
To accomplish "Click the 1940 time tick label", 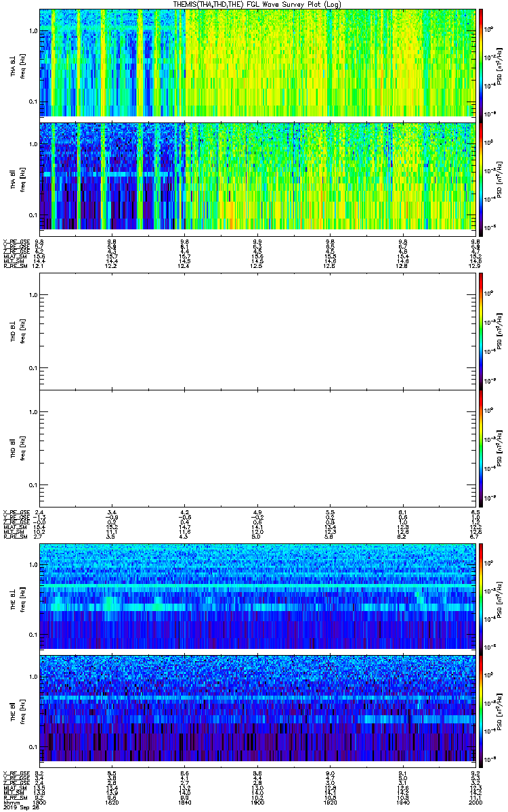I will [402, 803].
